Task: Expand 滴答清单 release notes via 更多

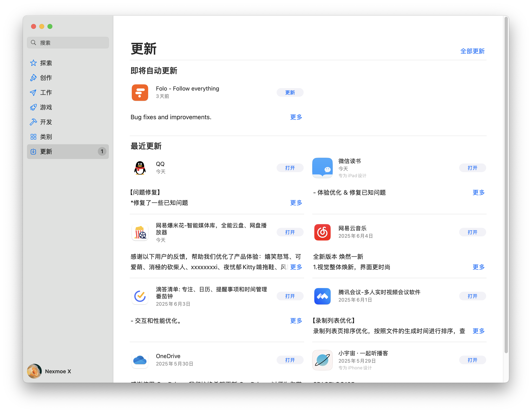Action: click(296, 321)
